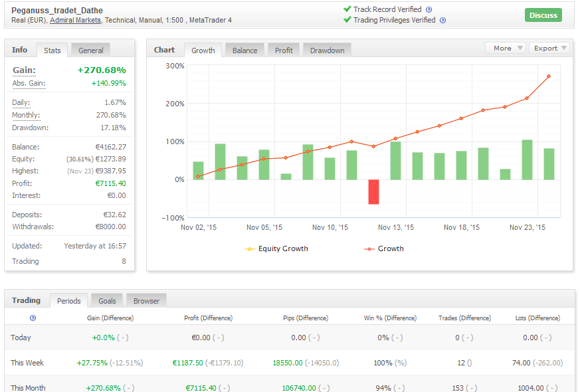This screenshot has height=392, width=580.
Task: Open the Admiral Markets broker link
Action: [x=75, y=21]
